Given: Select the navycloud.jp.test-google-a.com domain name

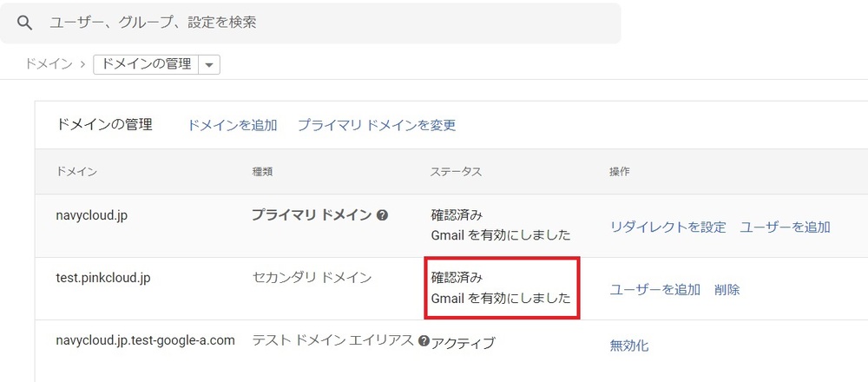Looking at the screenshot, I should pos(145,340).
